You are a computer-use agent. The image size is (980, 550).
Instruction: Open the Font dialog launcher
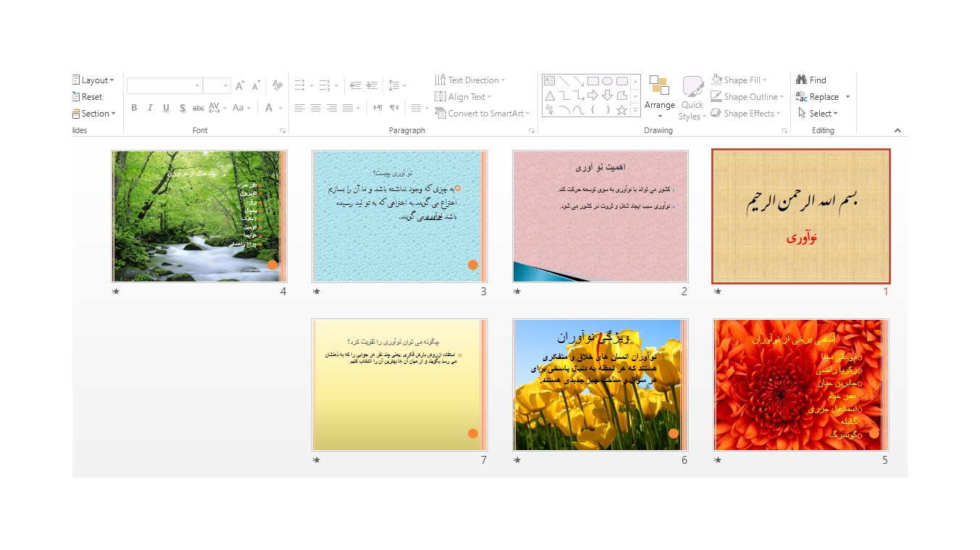282,131
